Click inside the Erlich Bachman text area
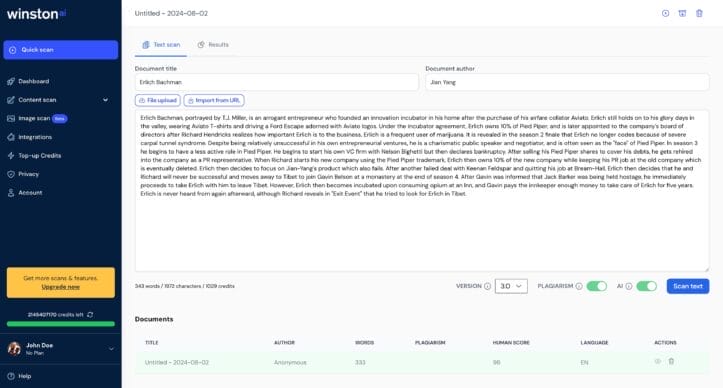723x388 pixels. [x=422, y=191]
